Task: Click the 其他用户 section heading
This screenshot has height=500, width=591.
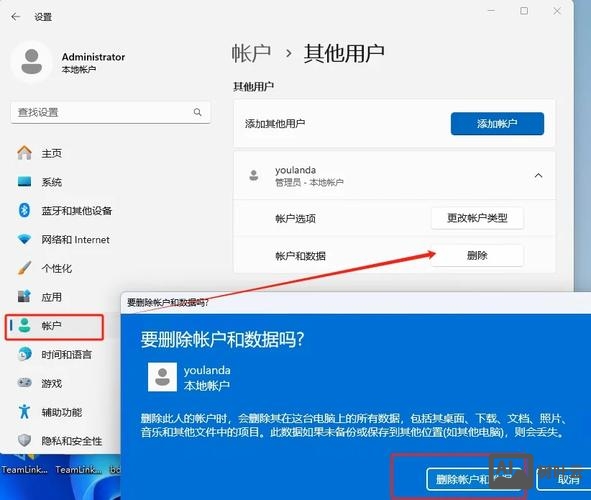Action: [253, 87]
